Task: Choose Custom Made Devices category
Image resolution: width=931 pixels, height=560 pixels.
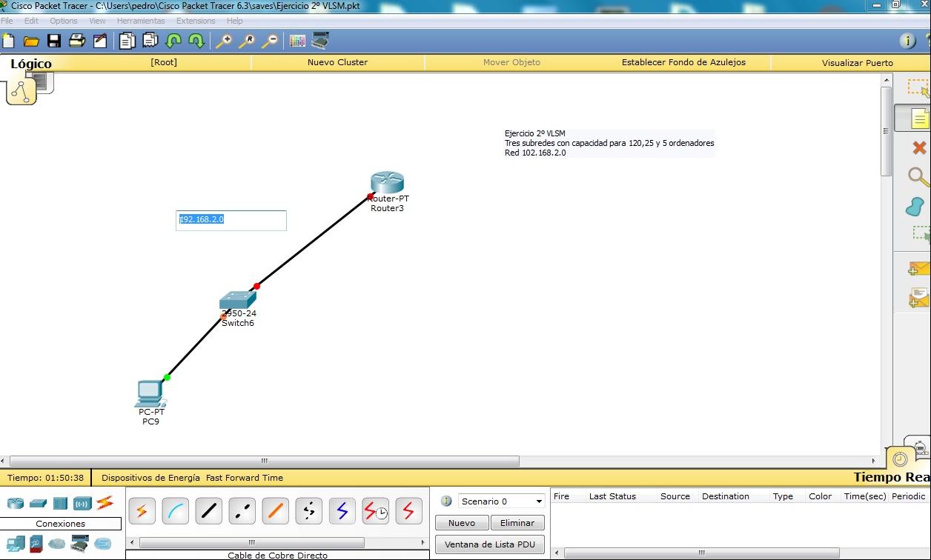Action: (79, 544)
